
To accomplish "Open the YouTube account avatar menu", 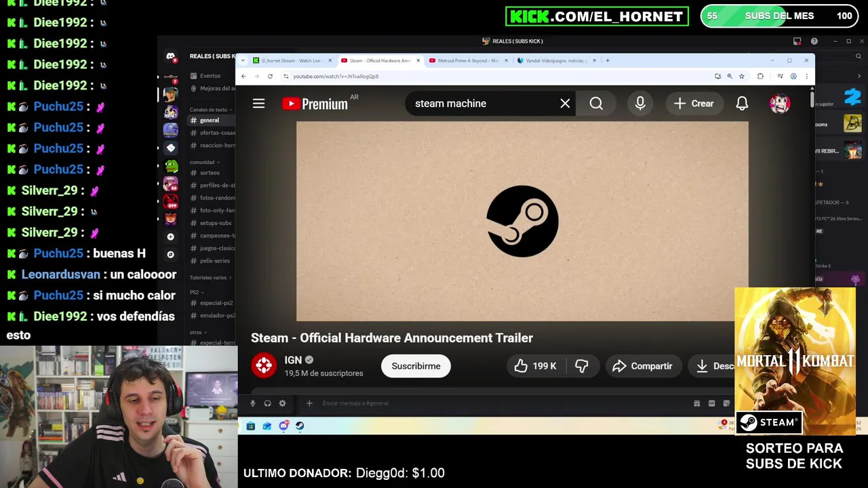I will (780, 104).
